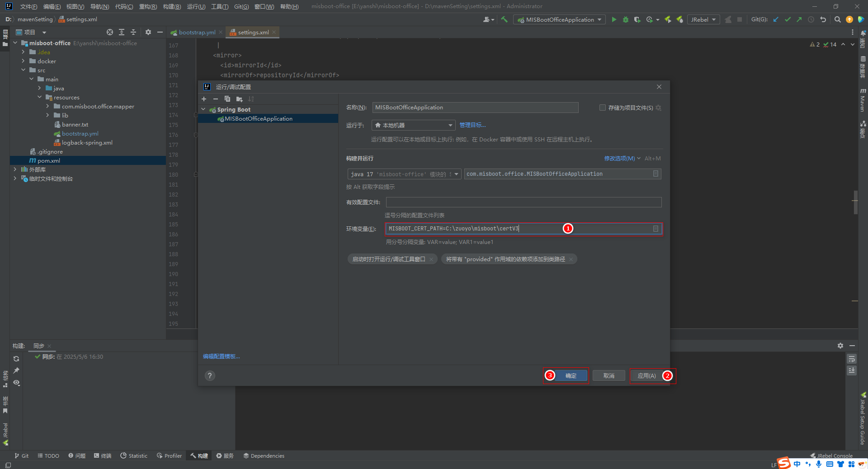Run MISBootOfficeApplication with green play icon
This screenshot has width=868, height=469.
tap(613, 19)
